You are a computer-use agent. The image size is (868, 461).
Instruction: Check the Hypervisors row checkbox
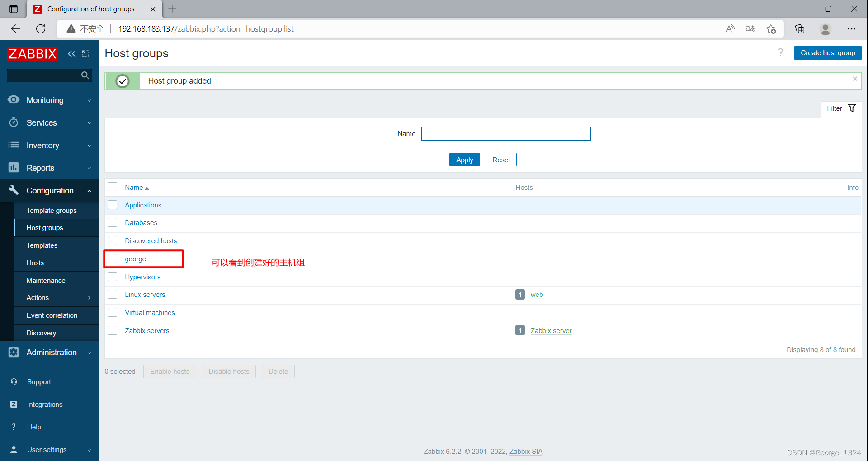113,277
